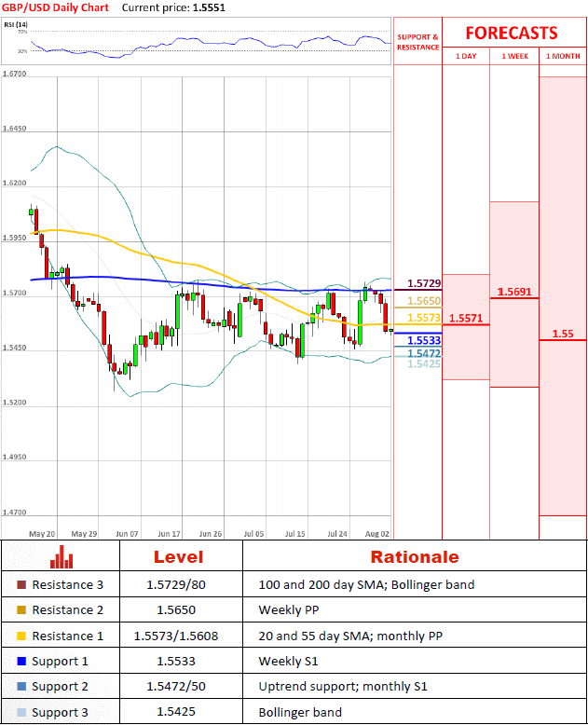The image size is (588, 725).
Task: Click the Support 1 row label
Action: 60,662
